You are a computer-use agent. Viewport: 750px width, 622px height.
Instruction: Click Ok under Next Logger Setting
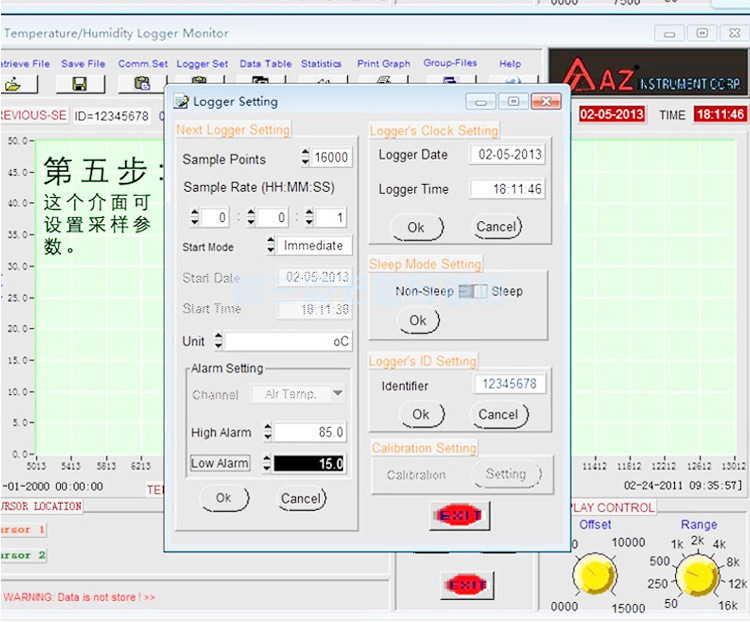pos(224,498)
